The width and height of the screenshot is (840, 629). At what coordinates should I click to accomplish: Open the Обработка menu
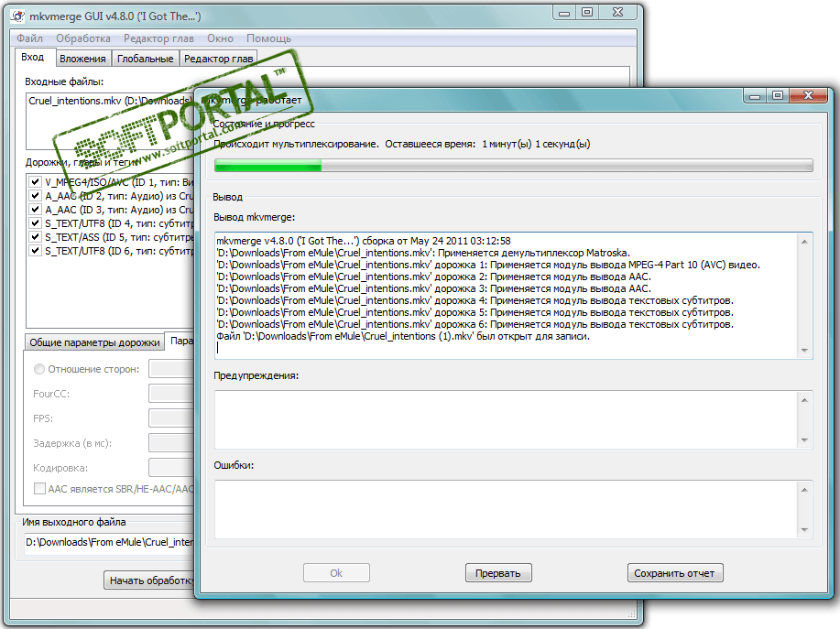pos(83,38)
